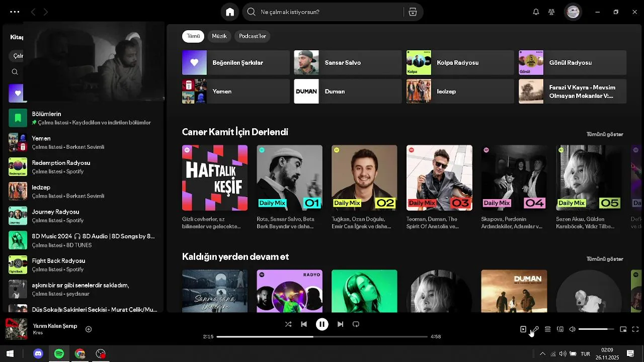Open the Windows Start menu
Screen dimensions: 644x362
coord(10,354)
